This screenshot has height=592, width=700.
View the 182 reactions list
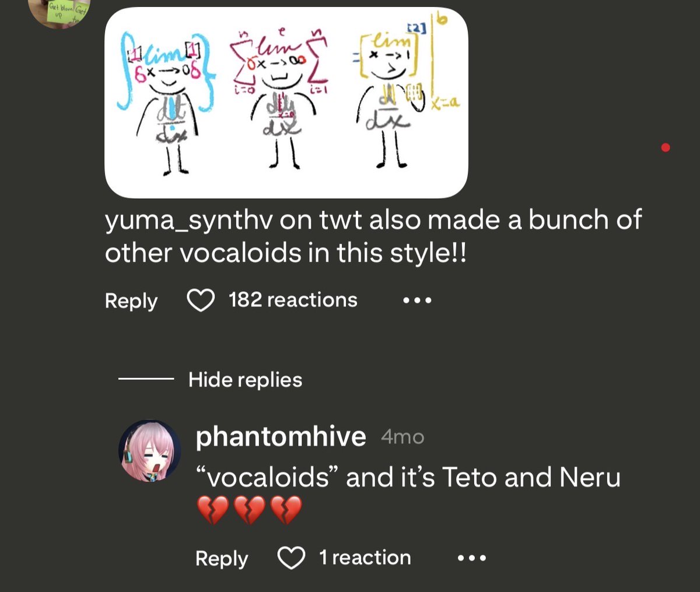tap(293, 300)
